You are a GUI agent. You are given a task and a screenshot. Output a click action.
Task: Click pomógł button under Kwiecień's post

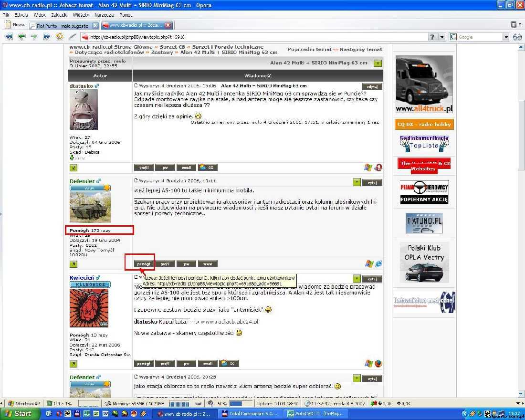click(144, 363)
